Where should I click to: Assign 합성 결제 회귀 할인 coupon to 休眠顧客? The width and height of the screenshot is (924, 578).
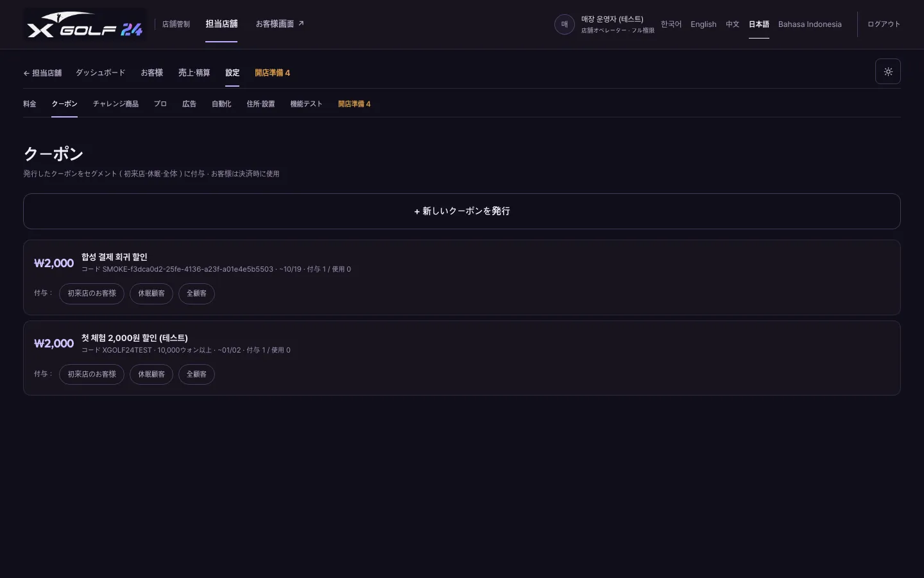pos(151,293)
